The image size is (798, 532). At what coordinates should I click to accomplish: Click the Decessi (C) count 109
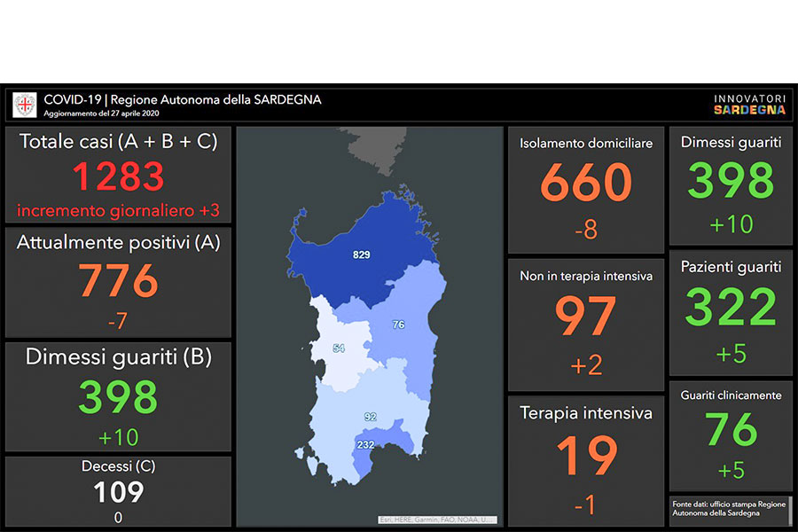(118, 491)
